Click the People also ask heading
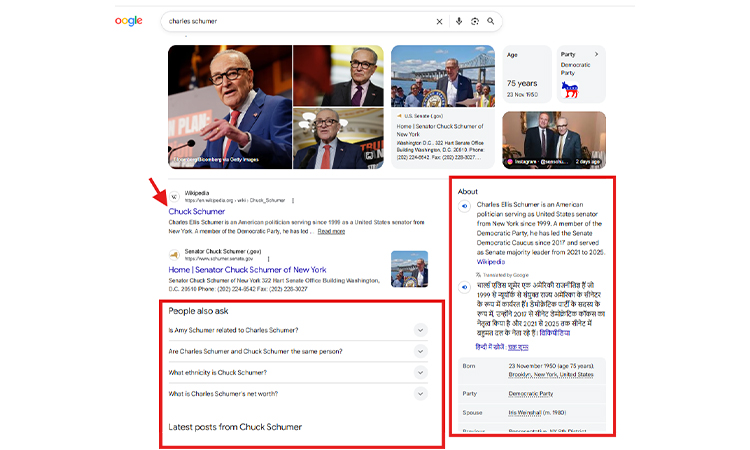This screenshot has width=750, height=450. pyautogui.click(x=198, y=311)
